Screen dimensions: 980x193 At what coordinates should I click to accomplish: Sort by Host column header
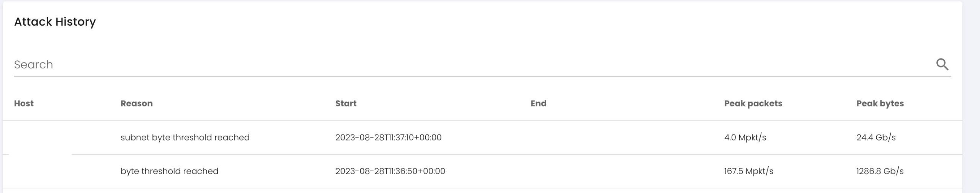[x=24, y=103]
